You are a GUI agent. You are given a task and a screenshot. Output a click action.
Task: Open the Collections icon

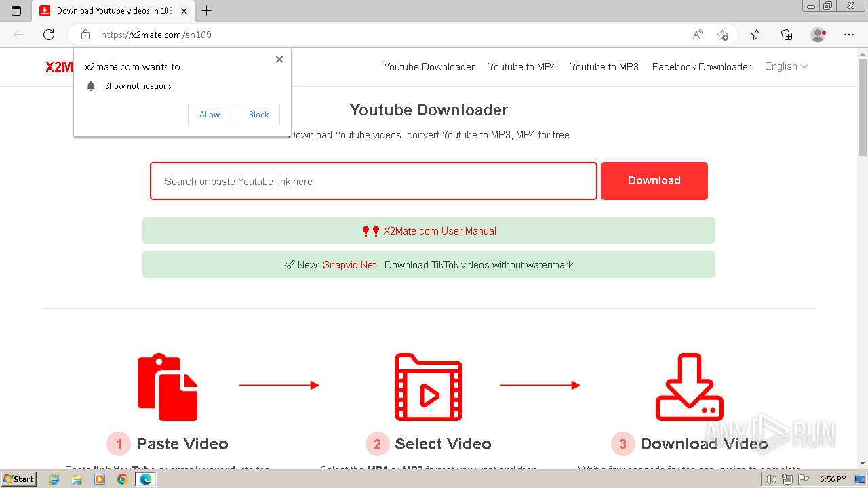(787, 35)
